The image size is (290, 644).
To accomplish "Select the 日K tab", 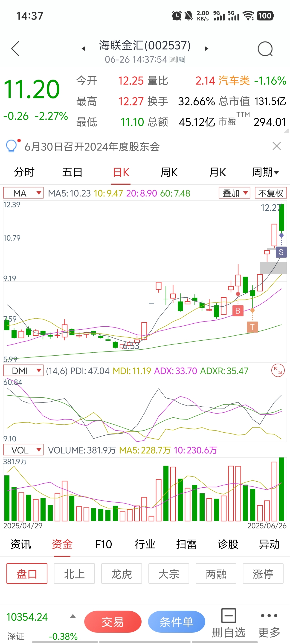I will (121, 172).
